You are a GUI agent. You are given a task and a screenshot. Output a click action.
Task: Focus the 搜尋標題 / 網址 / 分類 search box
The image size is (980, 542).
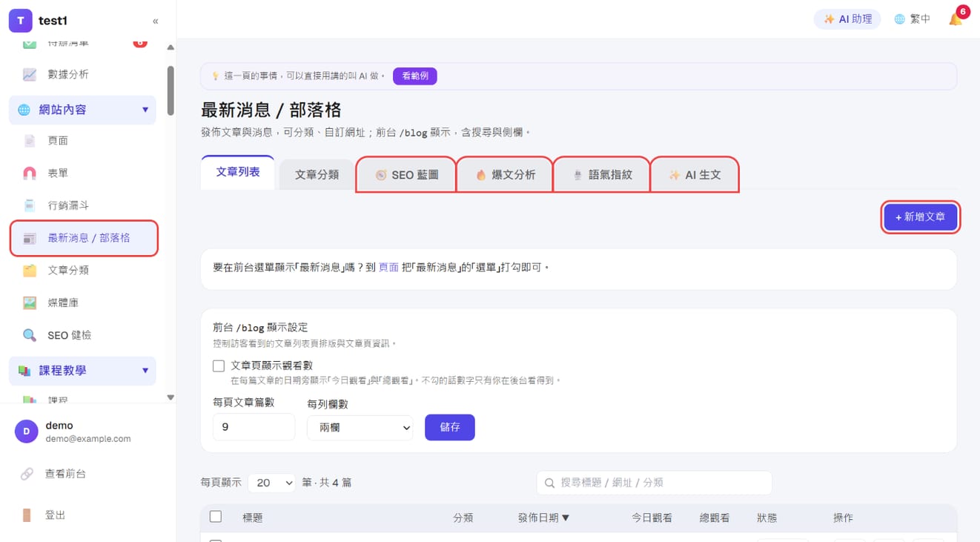tap(655, 483)
